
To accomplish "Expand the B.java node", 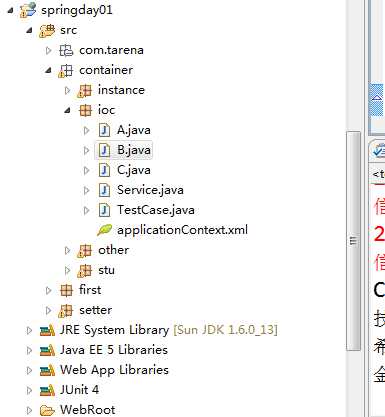I will pyautogui.click(x=86, y=150).
